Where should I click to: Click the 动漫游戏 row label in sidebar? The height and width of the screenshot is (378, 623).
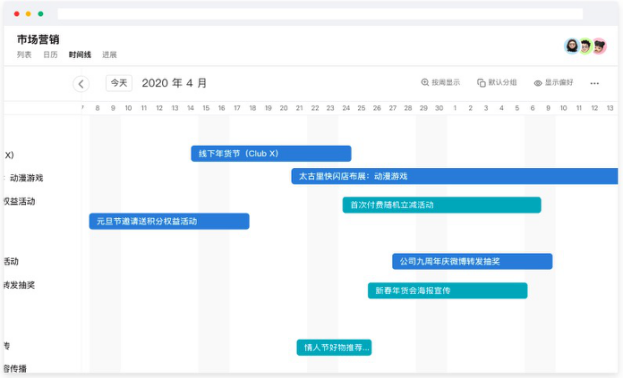26,178
